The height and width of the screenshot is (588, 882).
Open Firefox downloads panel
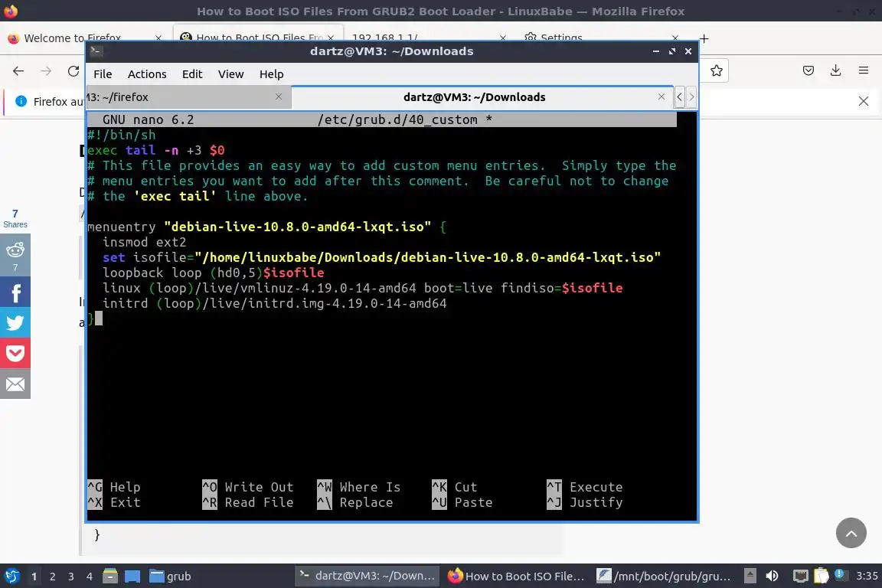(x=836, y=71)
